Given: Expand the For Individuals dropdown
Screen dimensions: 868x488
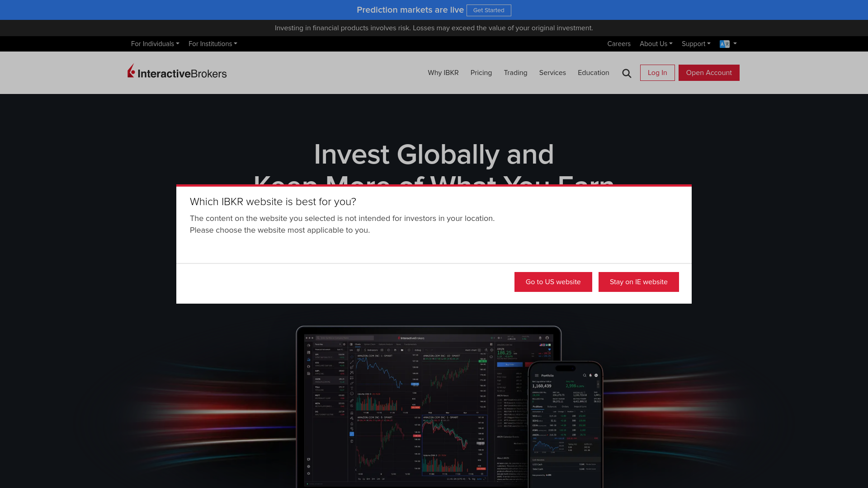Looking at the screenshot, I should (155, 44).
